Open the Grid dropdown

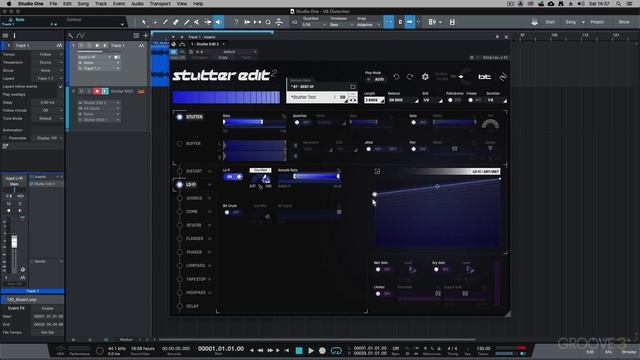[432, 100]
